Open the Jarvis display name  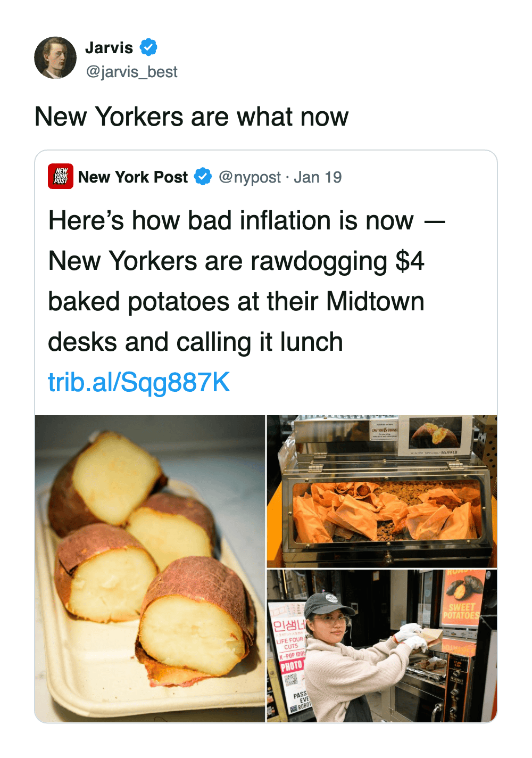click(x=109, y=48)
